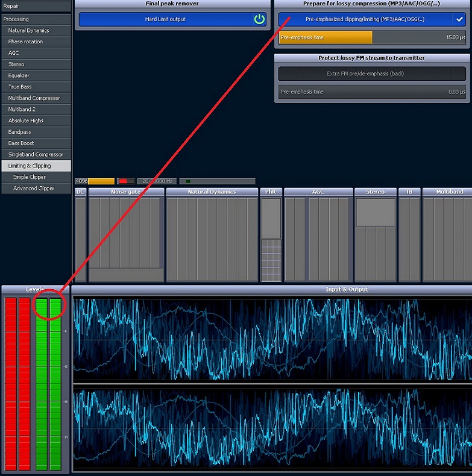Open the Stereo sidebar item

[x=36, y=64]
